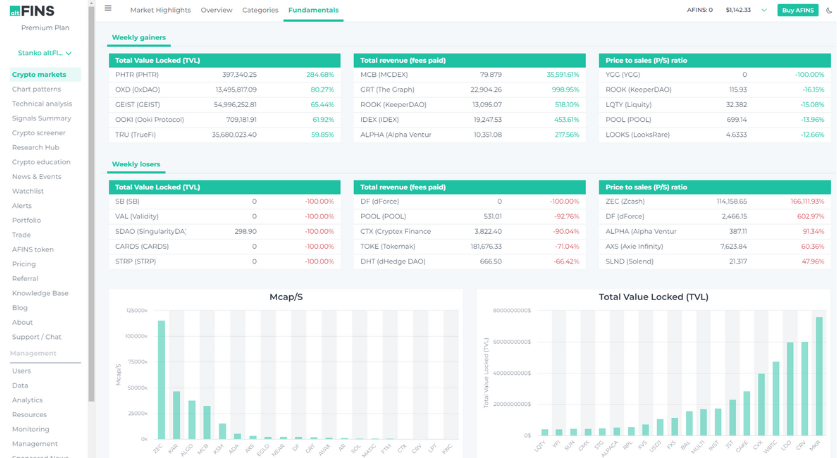Click the Buy AFINS button

(798, 10)
